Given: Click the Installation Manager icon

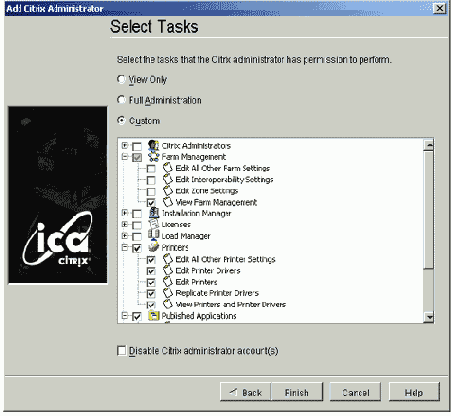Looking at the screenshot, I should tap(154, 213).
